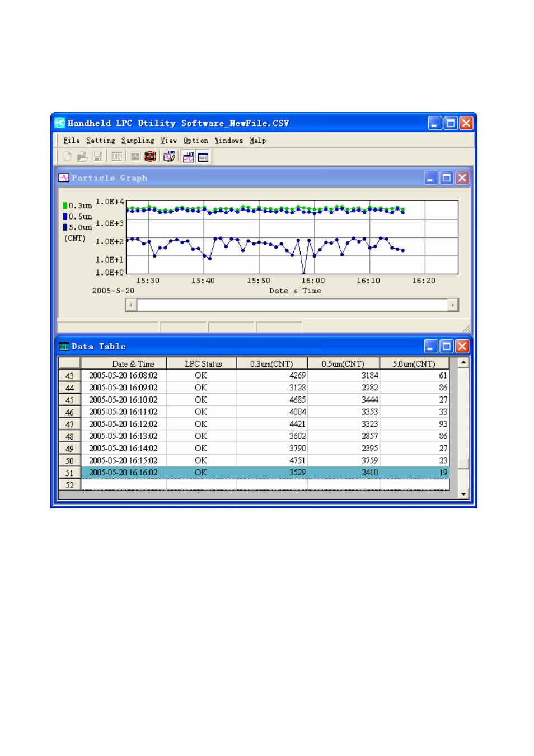
Task: Click the Data Table scroll up arrow
Action: pos(463,363)
